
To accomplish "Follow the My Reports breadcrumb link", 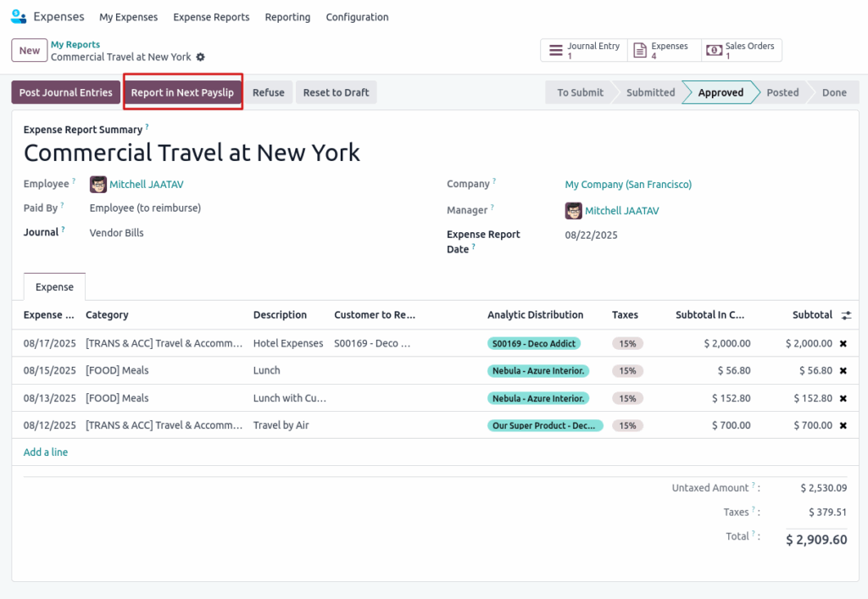I will tap(75, 45).
